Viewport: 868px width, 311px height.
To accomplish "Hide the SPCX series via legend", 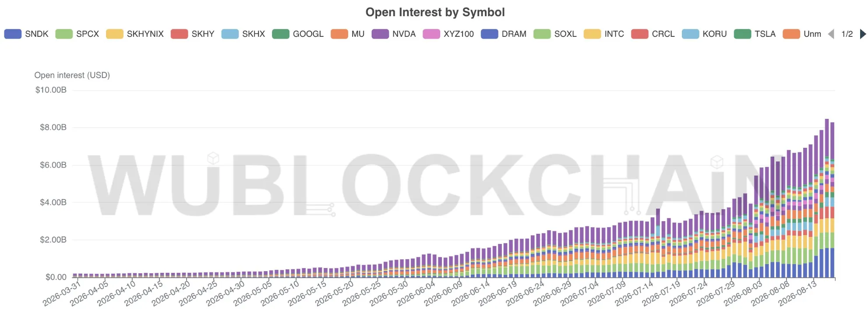I will click(x=77, y=34).
